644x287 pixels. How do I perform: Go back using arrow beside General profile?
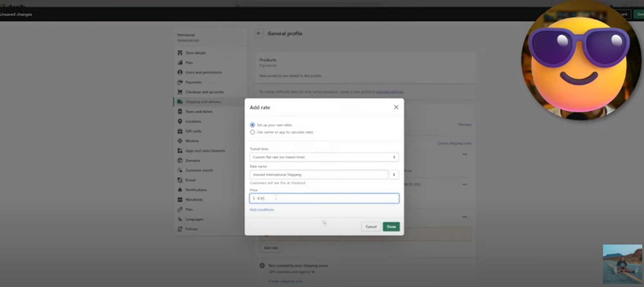tap(259, 33)
